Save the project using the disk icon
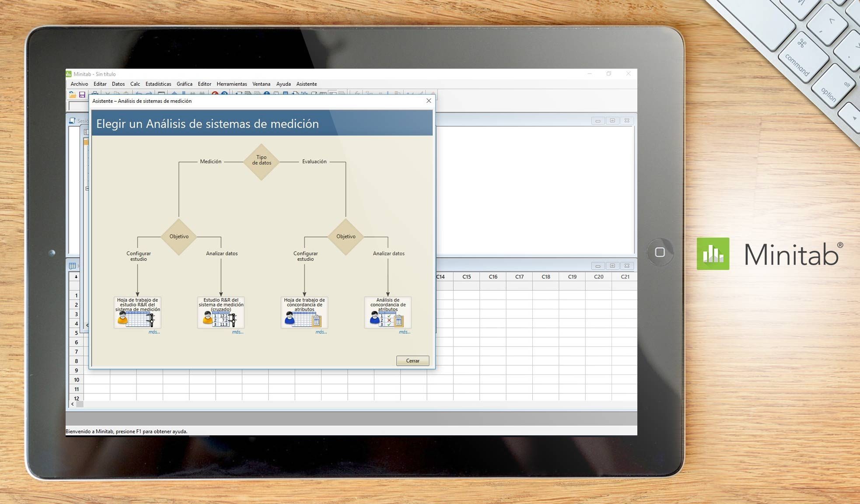 [x=82, y=94]
